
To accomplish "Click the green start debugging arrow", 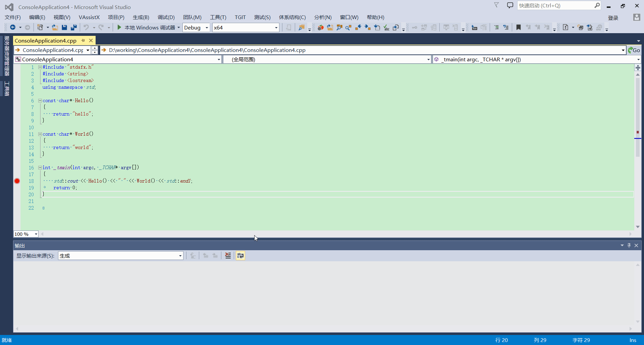I will pos(119,27).
